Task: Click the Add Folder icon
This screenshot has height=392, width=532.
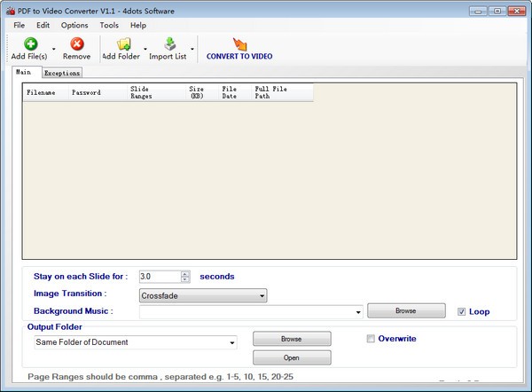Action: coord(123,43)
